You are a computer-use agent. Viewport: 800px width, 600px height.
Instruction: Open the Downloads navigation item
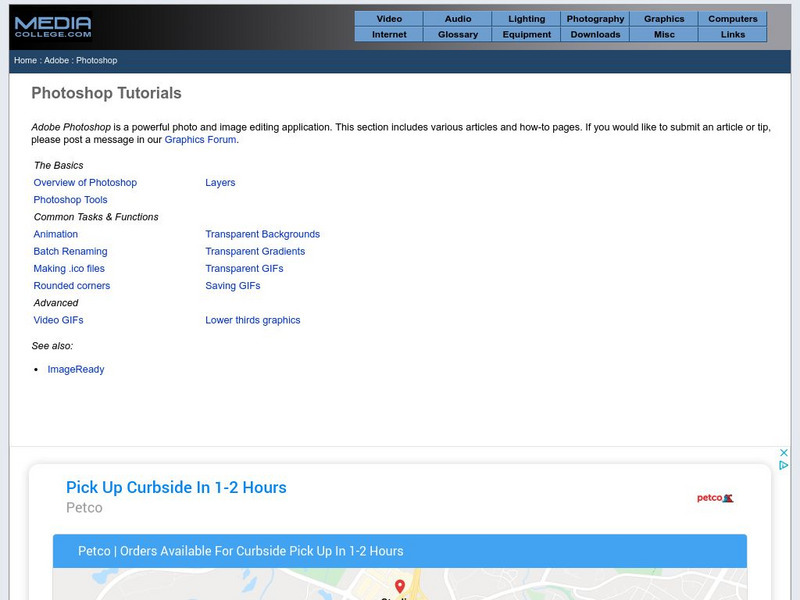[595, 34]
